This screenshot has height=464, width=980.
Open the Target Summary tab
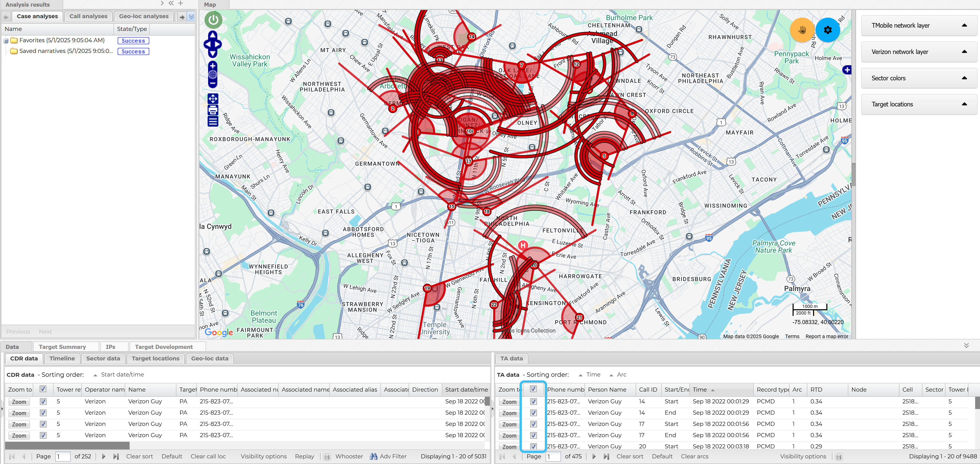62,347
